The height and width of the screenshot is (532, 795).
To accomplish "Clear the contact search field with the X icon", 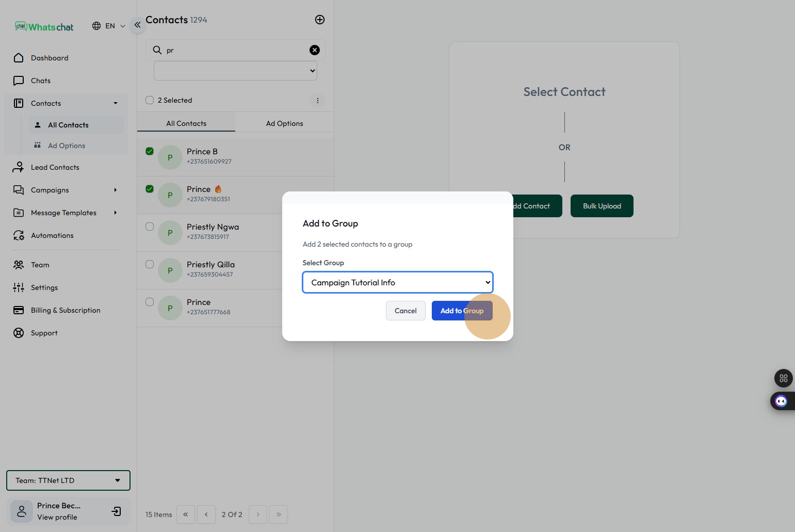I will tap(314, 50).
